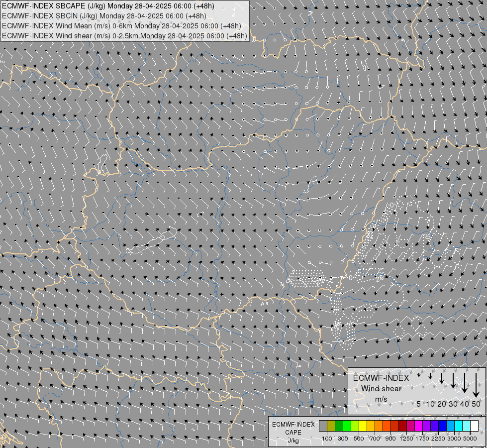
Task: Click the 10 m/s wind shear legend arrow
Action: point(430,376)
